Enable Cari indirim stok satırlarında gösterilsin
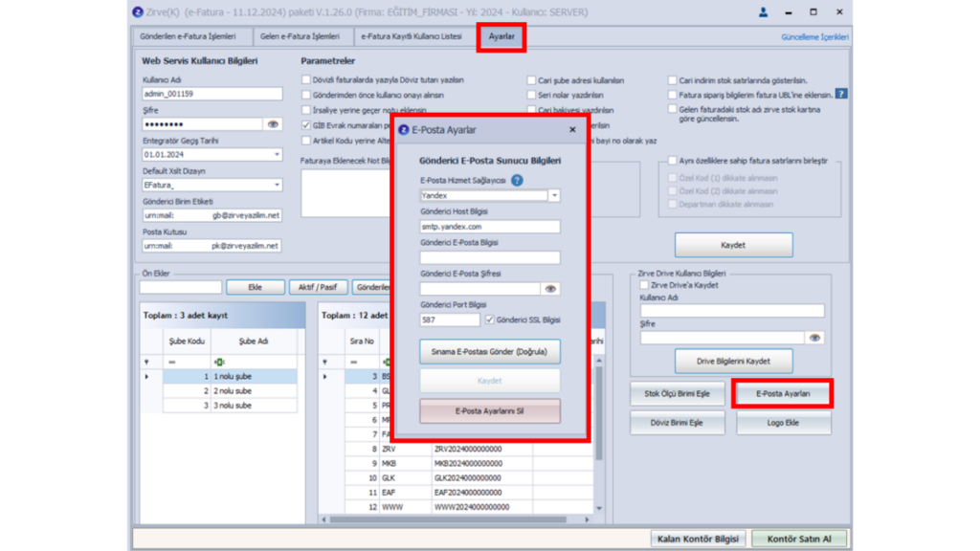980x551 pixels. (673, 80)
